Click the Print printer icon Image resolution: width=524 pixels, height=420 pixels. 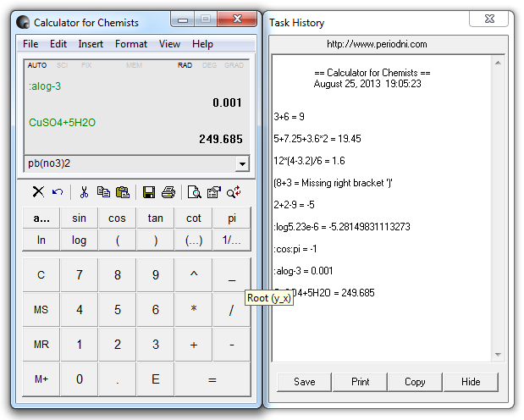tap(168, 192)
